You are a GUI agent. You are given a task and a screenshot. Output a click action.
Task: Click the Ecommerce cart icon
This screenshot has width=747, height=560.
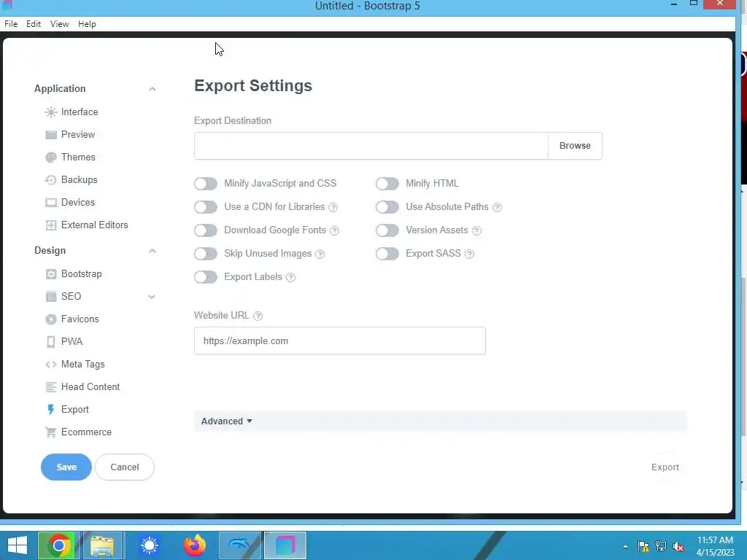pos(50,432)
